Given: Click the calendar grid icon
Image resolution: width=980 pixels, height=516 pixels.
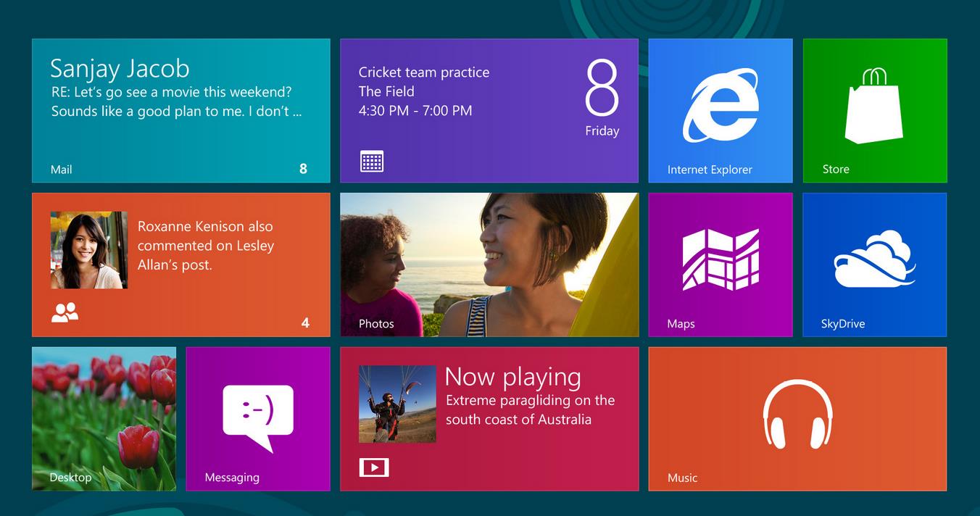Looking at the screenshot, I should coord(372,161).
